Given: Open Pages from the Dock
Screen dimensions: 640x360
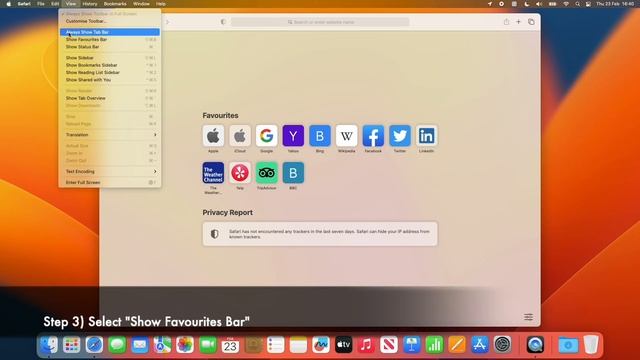Looking at the screenshot, I should 457,345.
